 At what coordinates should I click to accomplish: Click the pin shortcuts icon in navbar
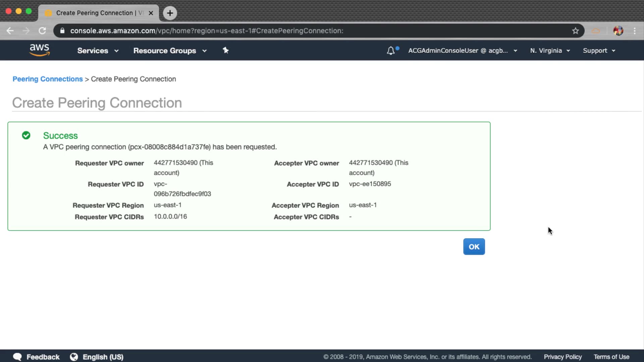pos(226,50)
